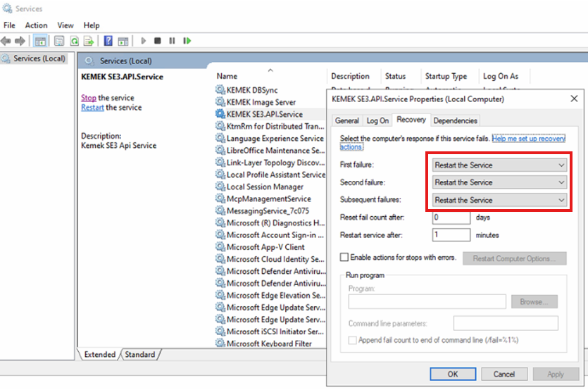Select the Local Profile Assistant Service row
The width and height of the screenshot is (588, 390).
[270, 175]
